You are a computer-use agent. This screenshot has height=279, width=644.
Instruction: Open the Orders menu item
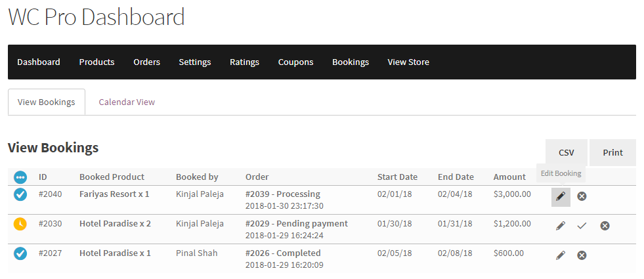pyautogui.click(x=146, y=62)
